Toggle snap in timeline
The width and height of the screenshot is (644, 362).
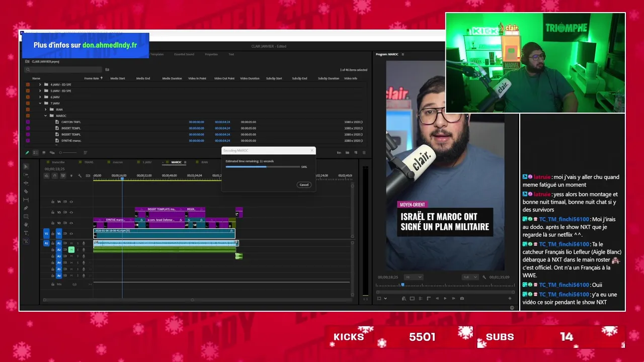54,175
